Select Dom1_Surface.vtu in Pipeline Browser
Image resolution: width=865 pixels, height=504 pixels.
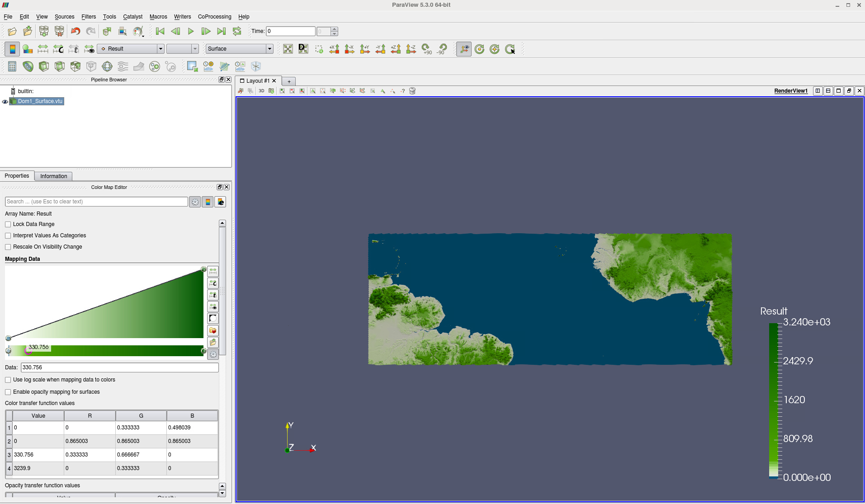tap(40, 101)
